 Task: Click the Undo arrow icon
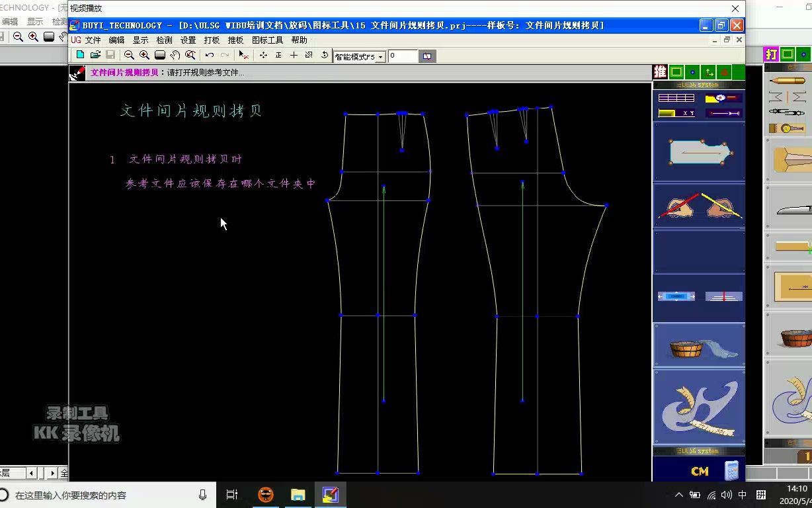pos(208,55)
